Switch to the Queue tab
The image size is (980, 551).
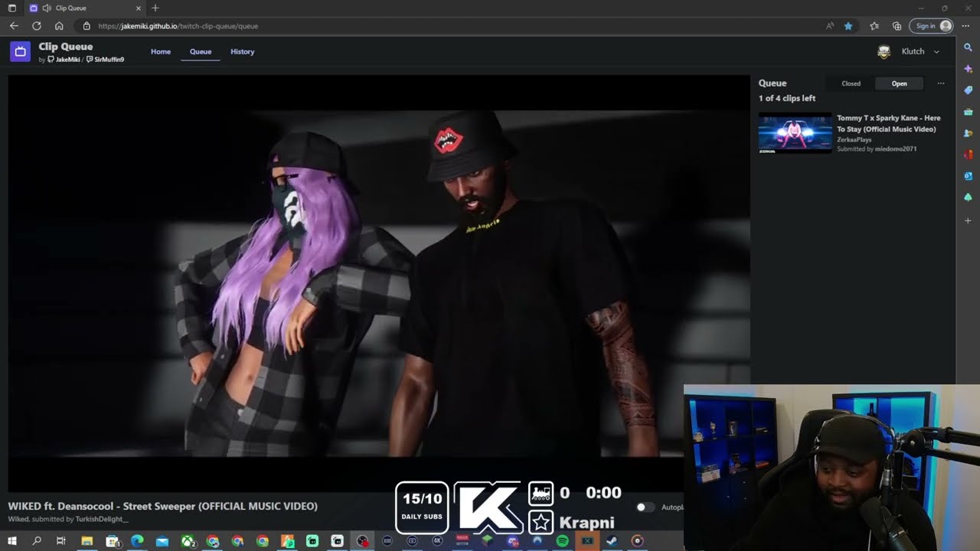click(201, 51)
